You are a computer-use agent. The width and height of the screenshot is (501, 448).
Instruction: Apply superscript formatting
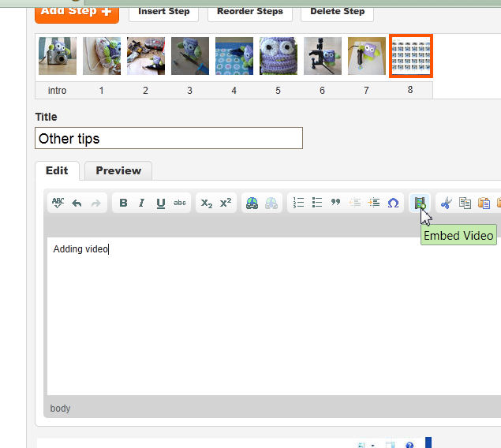226,203
